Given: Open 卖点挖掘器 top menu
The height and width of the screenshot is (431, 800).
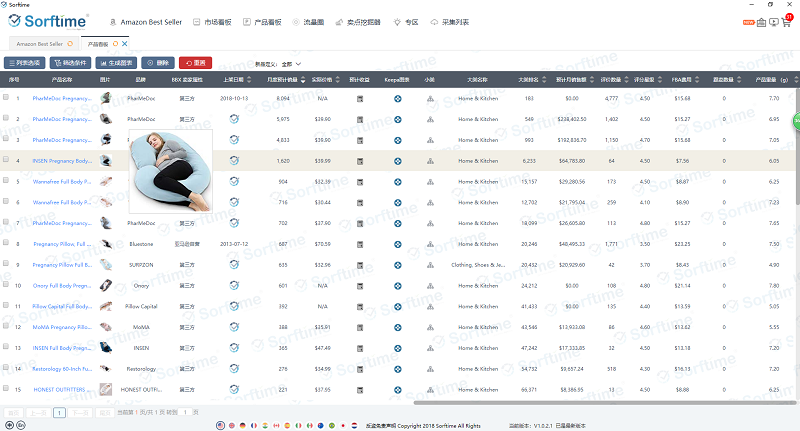Looking at the screenshot, I should click(x=358, y=22).
